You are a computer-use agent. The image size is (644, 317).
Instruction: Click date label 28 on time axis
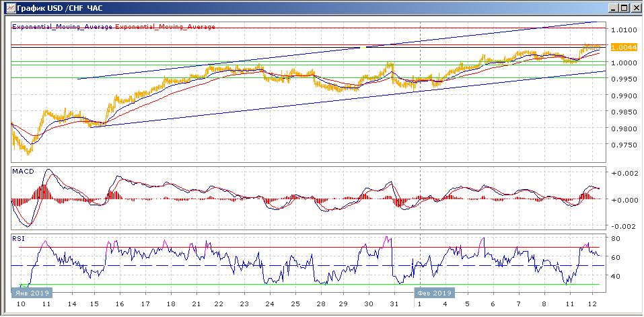pyautogui.click(x=321, y=304)
